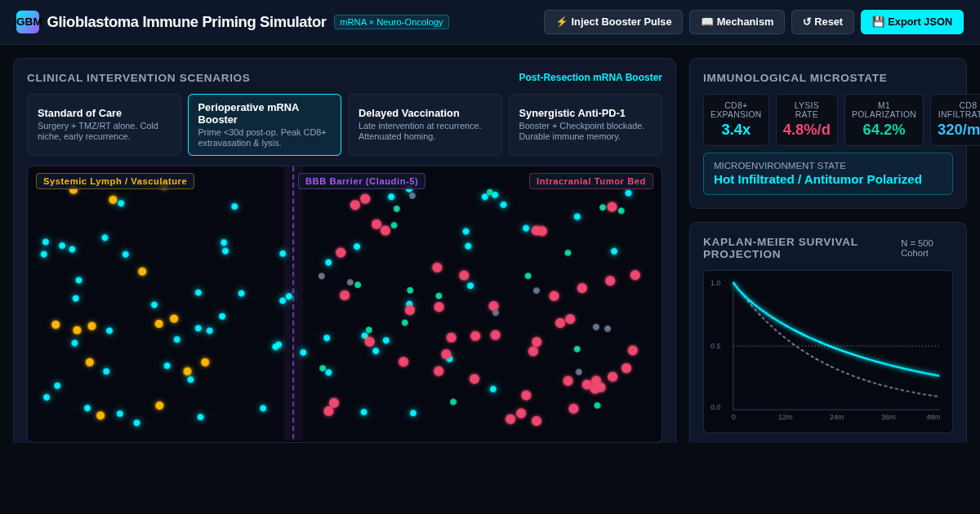Click the CD8+ Expansion 3.4x card
980x514 pixels.
736,120
